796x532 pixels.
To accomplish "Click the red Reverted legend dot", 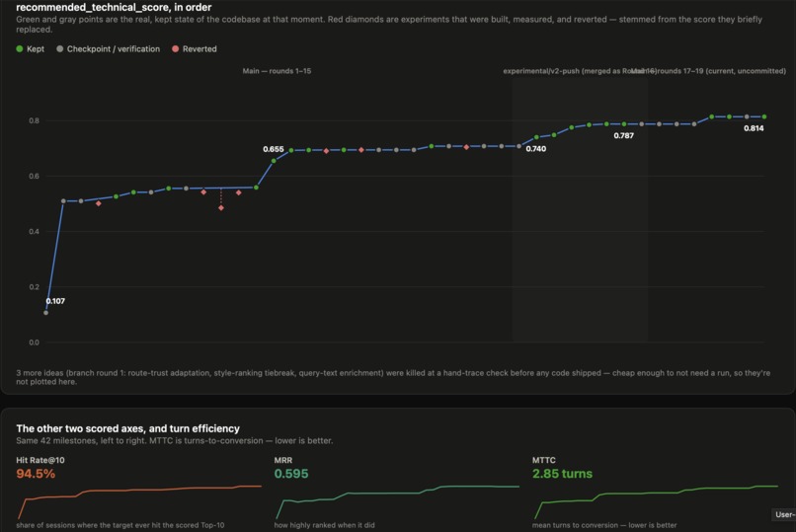I will click(176, 49).
